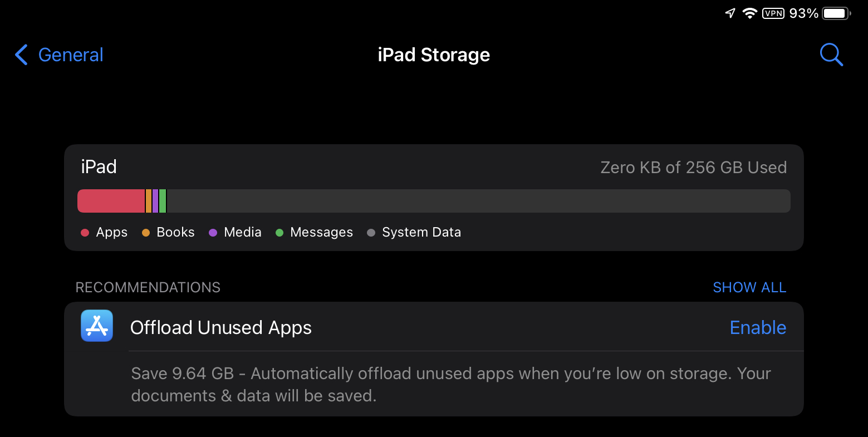868x437 pixels.
Task: Click the red Apps segment in storage bar
Action: tap(111, 201)
